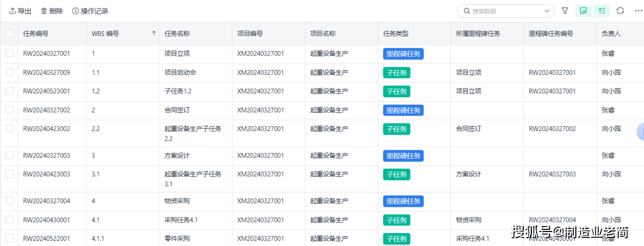The image size is (644, 246).
Task: Click the 删除 delete button
Action: [52, 11]
